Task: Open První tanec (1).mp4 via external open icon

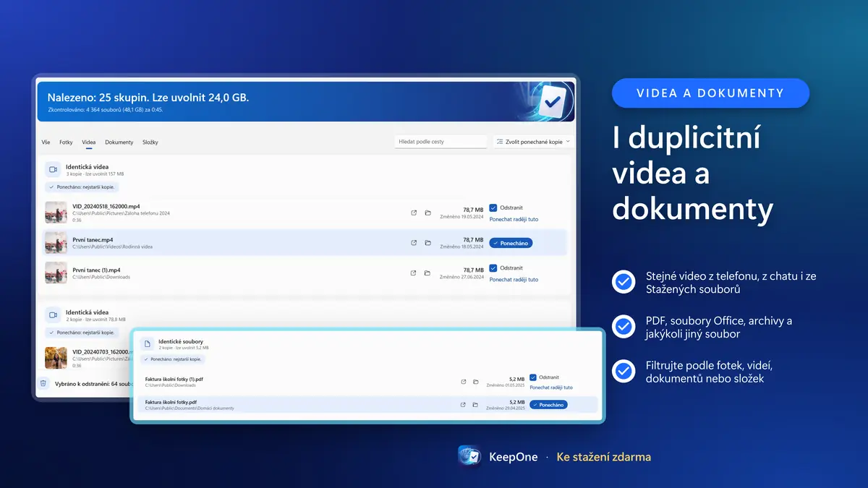Action: 414,273
